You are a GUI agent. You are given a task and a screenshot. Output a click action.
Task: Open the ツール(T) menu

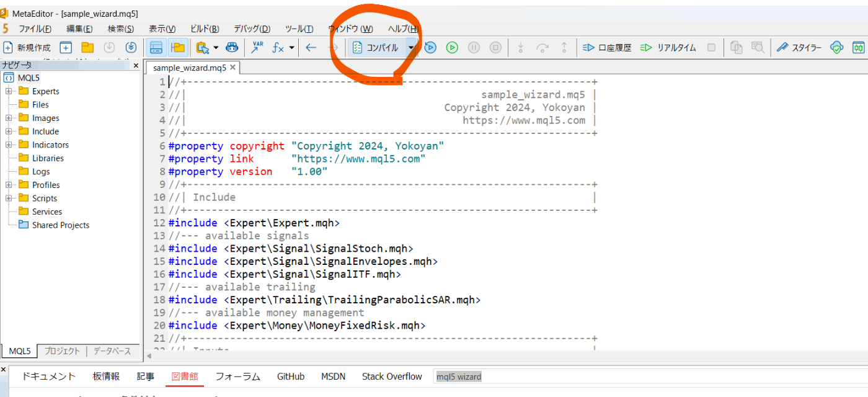coord(299,29)
